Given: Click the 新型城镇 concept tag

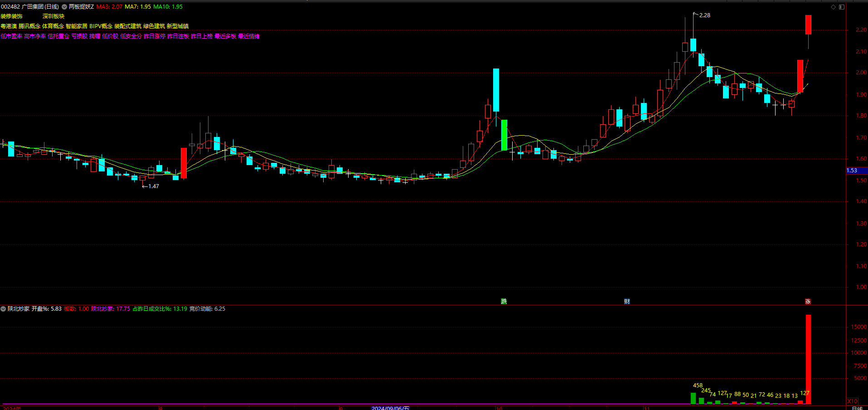Looking at the screenshot, I should click(178, 26).
